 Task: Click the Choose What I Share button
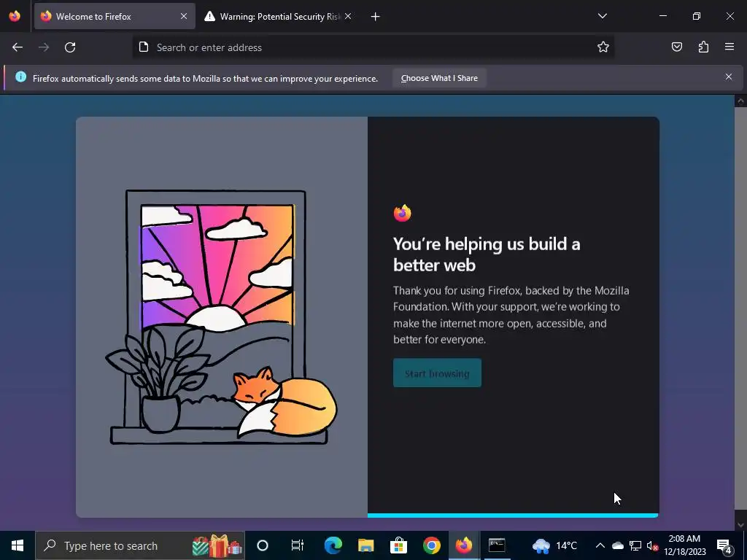point(439,78)
